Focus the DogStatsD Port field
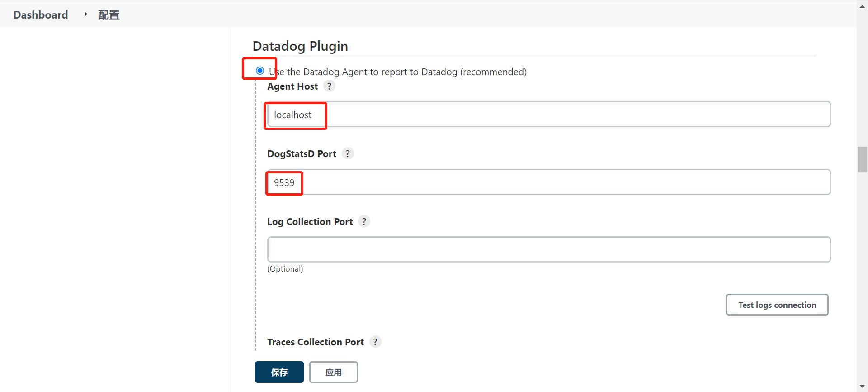Viewport: 868px width, 392px height. click(548, 182)
